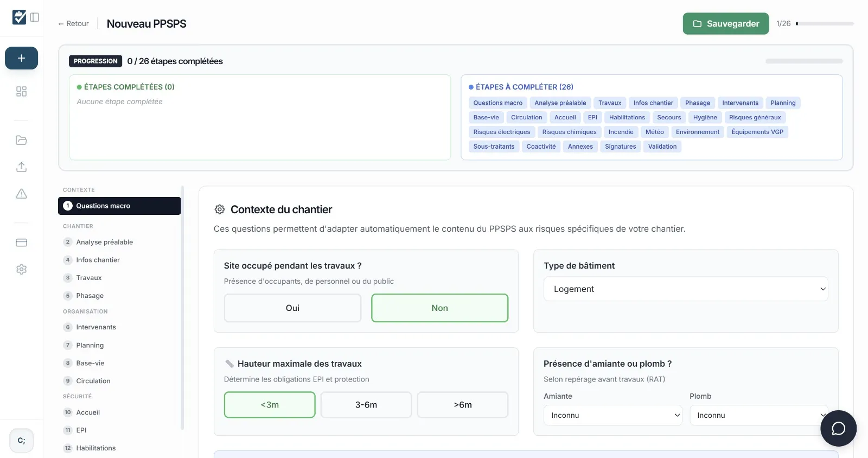868x458 pixels.
Task: Select Non for site occupied
Action: click(439, 308)
